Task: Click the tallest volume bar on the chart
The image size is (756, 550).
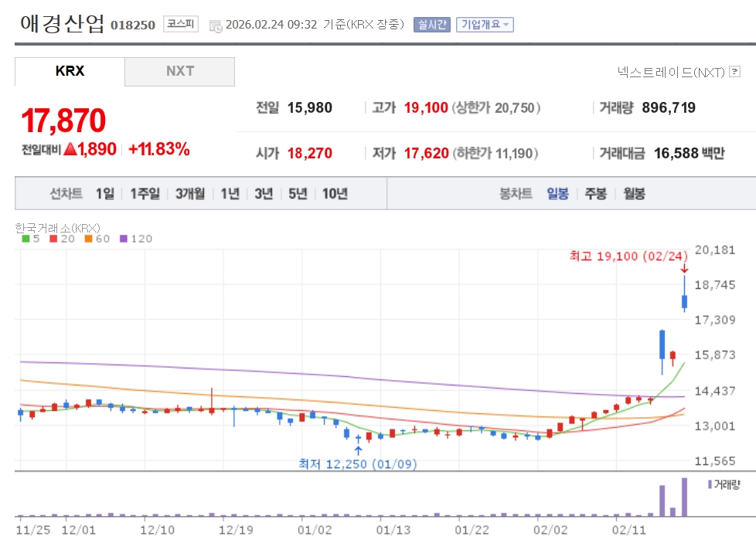Action: 684,497
